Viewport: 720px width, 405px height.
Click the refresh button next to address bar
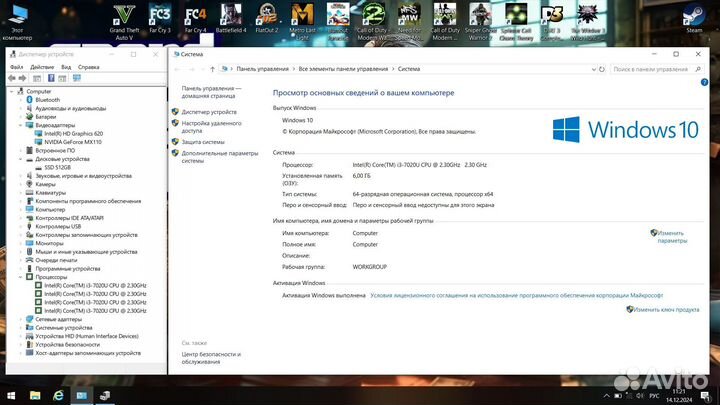(x=602, y=69)
